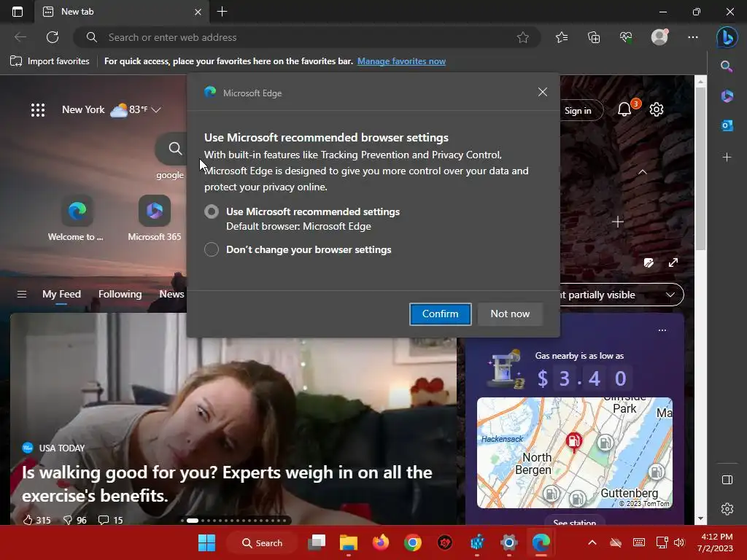Open Microsoft 365 icon in sidebar
This screenshot has height=560, width=747.
click(x=727, y=96)
